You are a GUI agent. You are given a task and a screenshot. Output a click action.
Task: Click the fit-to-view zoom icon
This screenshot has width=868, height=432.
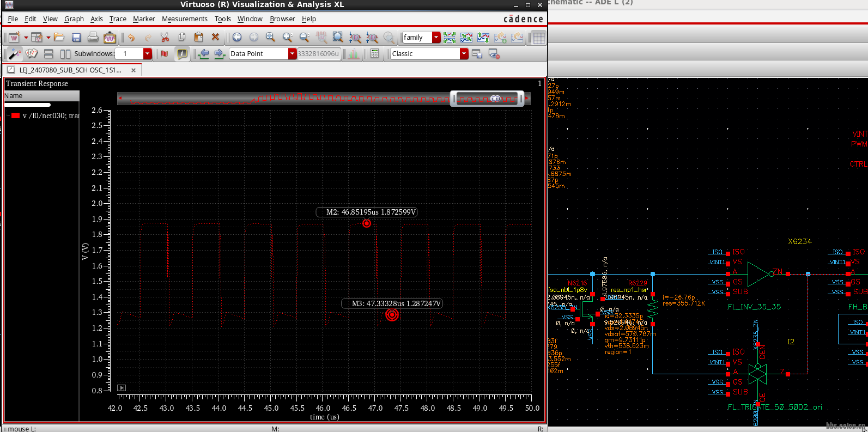point(338,38)
